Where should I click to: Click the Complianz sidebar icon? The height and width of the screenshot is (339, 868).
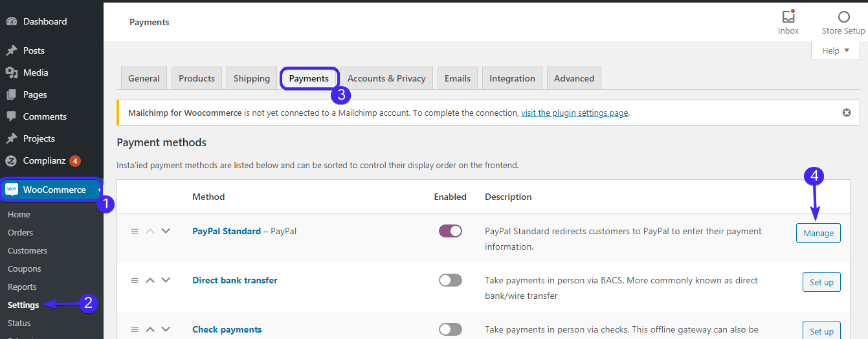[x=12, y=160]
